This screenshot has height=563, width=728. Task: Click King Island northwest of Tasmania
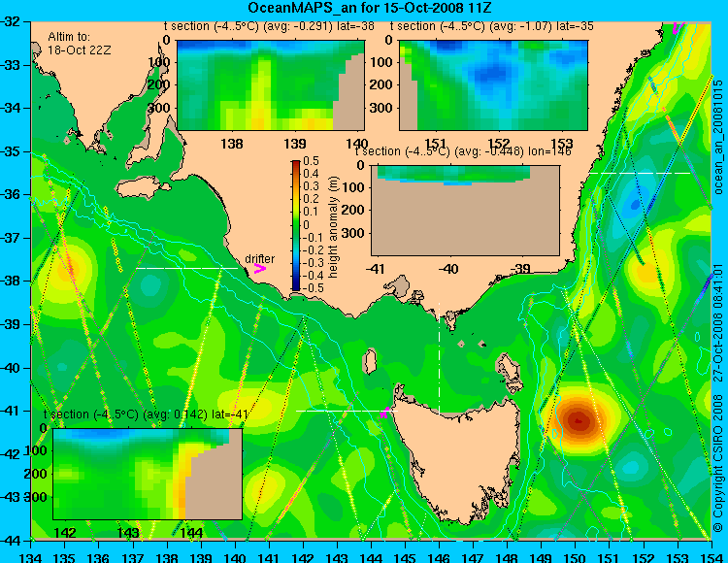[370, 361]
